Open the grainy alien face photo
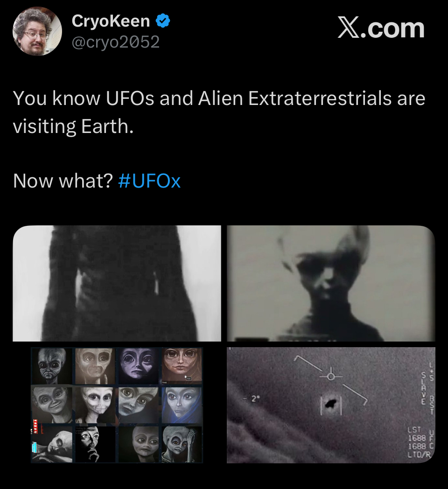Screen dimensions: 448x489 [331, 283]
